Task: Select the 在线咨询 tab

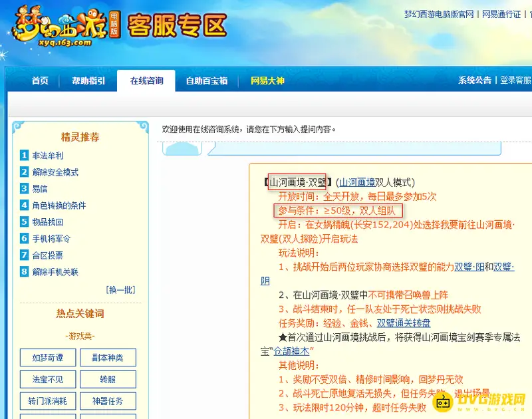Action: [x=146, y=80]
